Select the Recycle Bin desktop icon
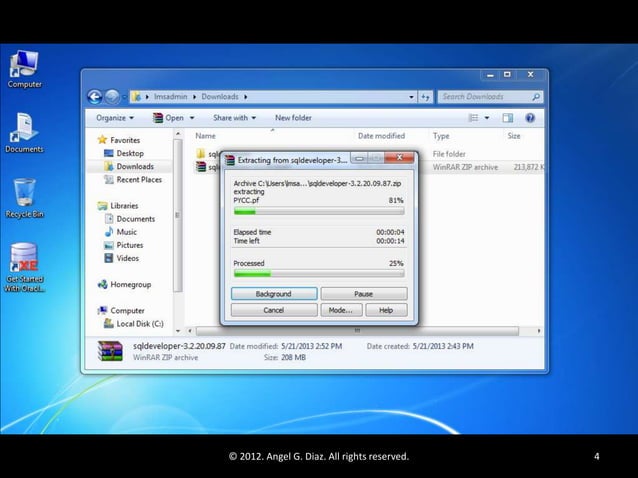The height and width of the screenshot is (478, 638). pyautogui.click(x=24, y=198)
